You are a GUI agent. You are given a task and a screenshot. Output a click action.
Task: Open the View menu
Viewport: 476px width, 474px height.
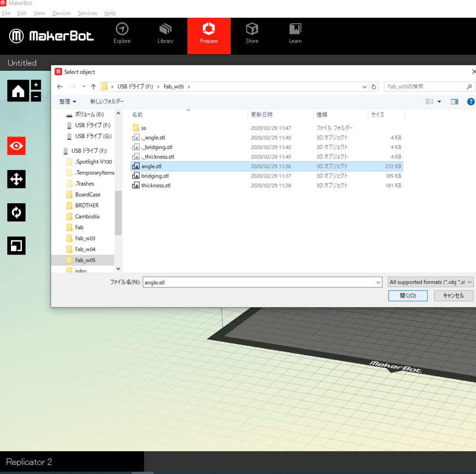point(39,13)
